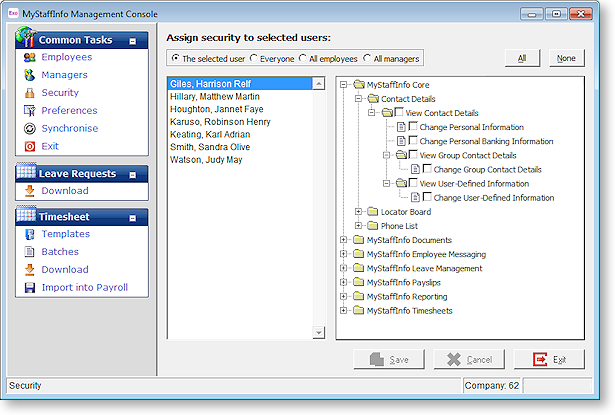Click the All button
Image resolution: width=615 pixels, height=415 pixels.
[x=522, y=59]
